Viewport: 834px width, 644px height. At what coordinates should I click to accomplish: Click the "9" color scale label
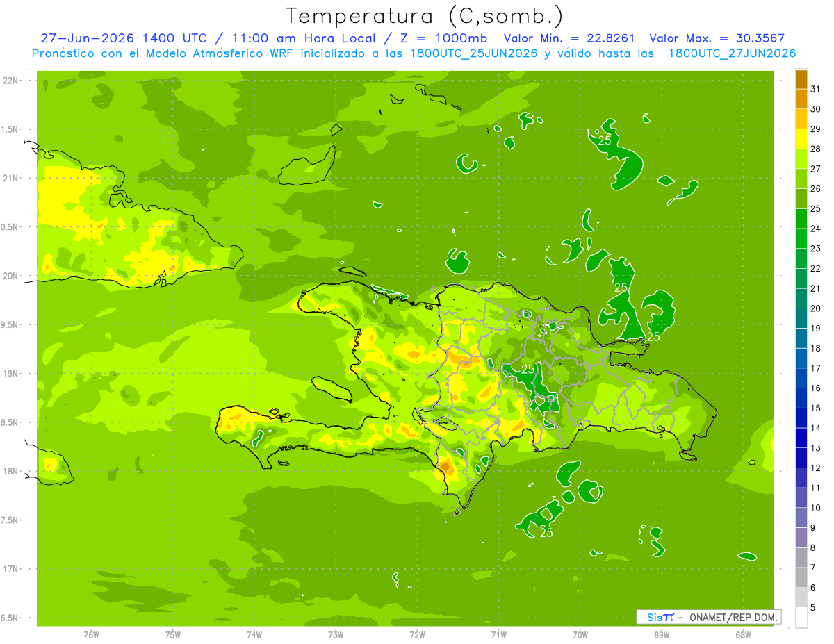click(813, 528)
